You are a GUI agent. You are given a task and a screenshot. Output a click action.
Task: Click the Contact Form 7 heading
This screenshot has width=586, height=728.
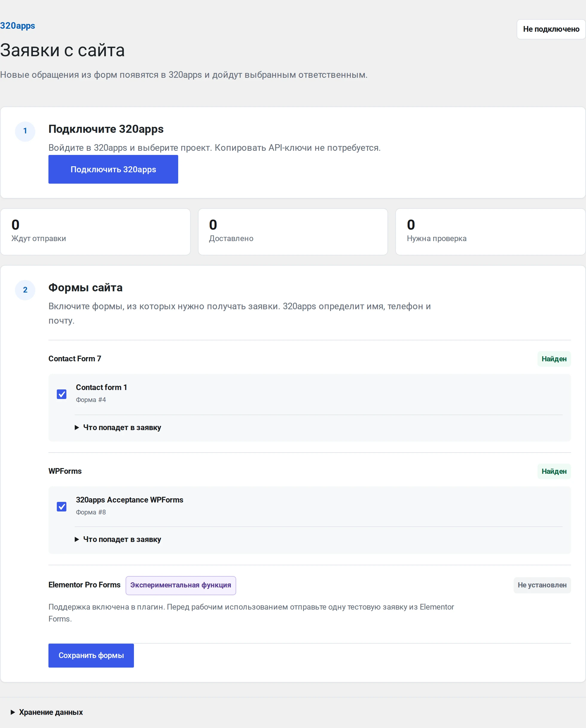(x=75, y=359)
